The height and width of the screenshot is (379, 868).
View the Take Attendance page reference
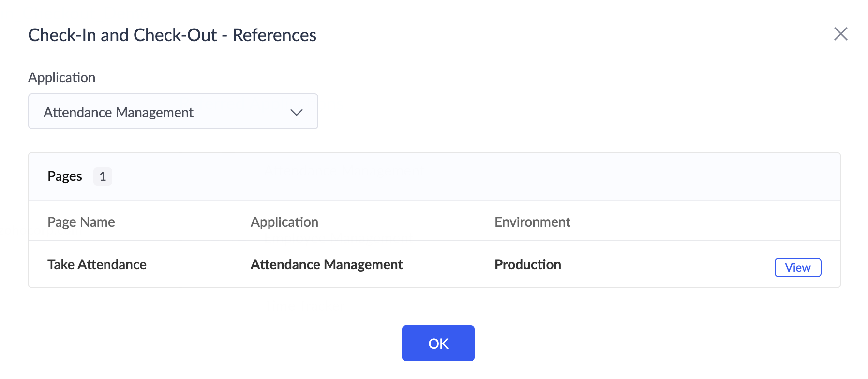797,267
